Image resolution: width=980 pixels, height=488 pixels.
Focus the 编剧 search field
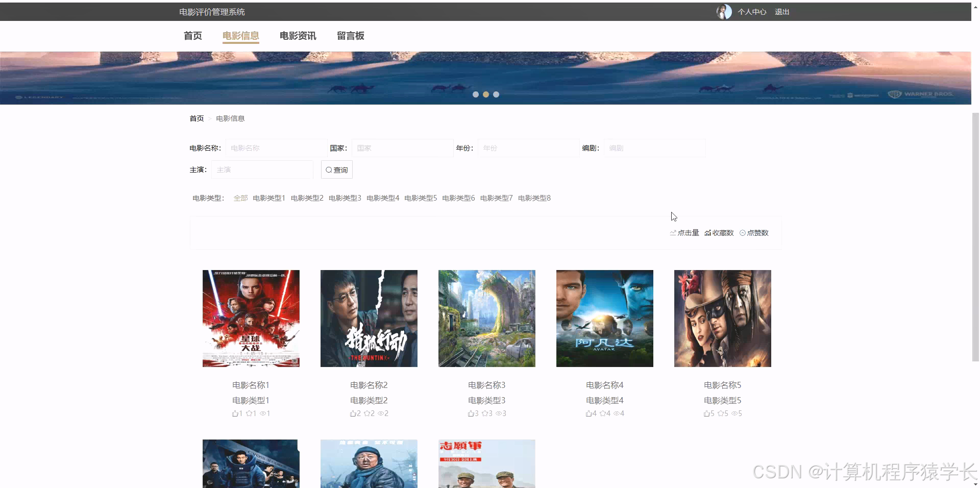(654, 148)
